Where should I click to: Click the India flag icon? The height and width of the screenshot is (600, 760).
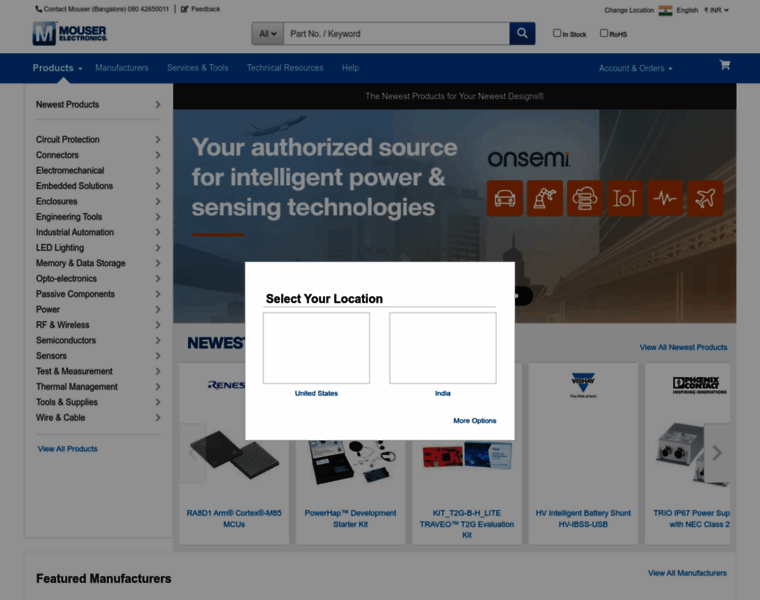(x=665, y=10)
